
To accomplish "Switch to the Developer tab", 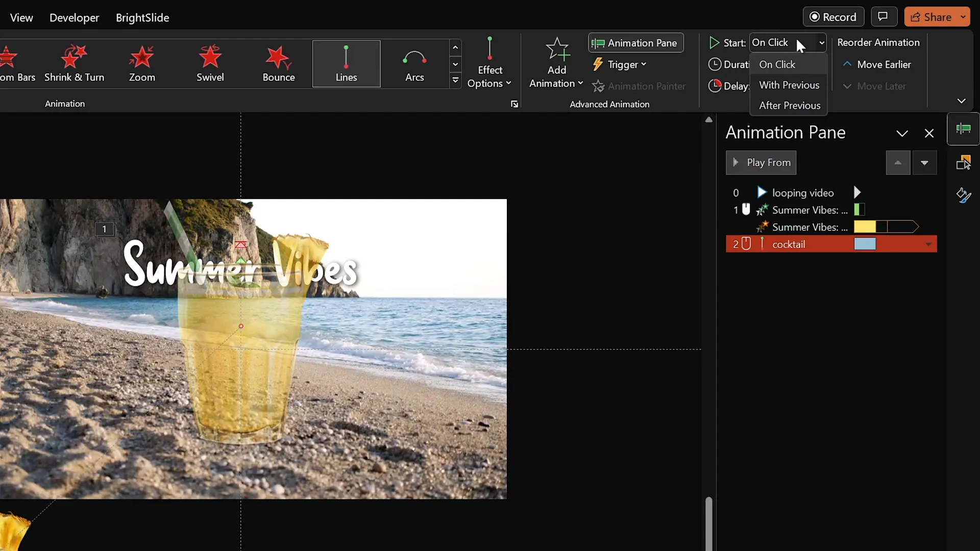I will (x=75, y=17).
